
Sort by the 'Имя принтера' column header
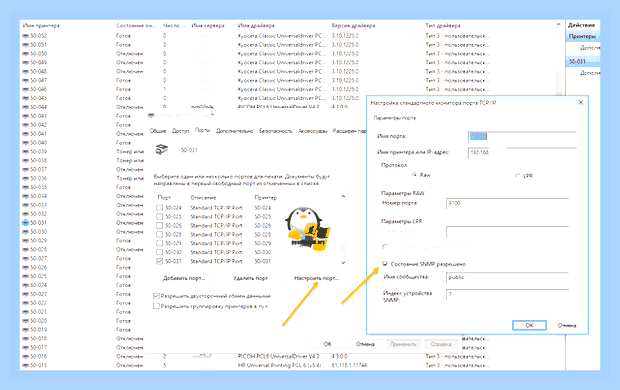(41, 25)
